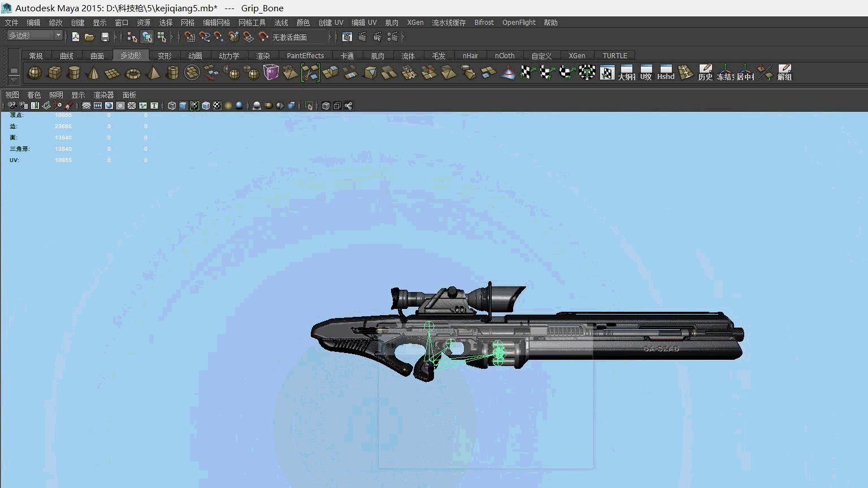The height and width of the screenshot is (488, 868).
Task: Click the U纹 shelf button
Action: point(646,73)
